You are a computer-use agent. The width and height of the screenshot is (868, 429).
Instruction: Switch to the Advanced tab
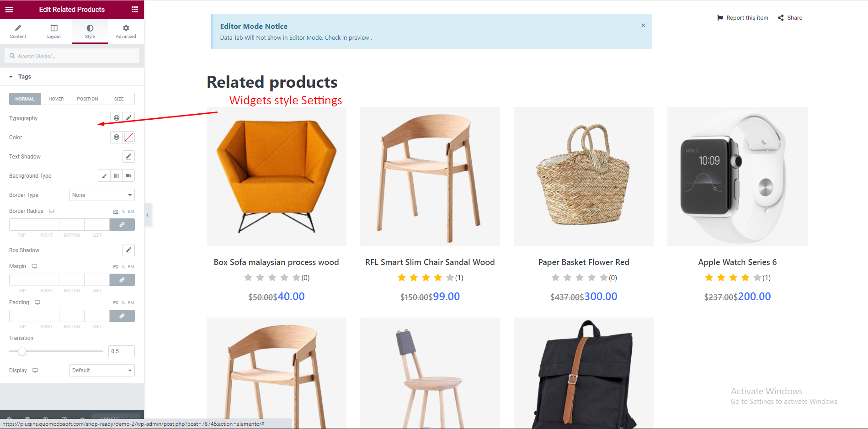point(126,32)
